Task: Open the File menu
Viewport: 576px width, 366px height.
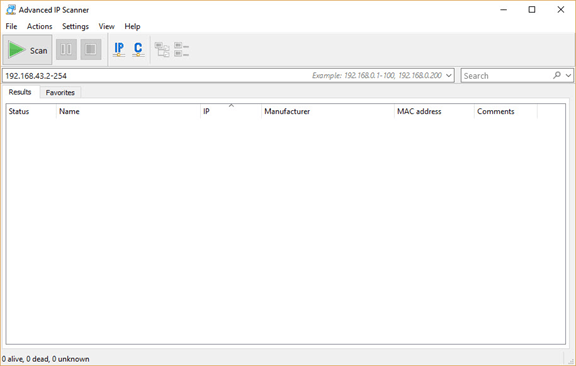Action: pyautogui.click(x=11, y=26)
